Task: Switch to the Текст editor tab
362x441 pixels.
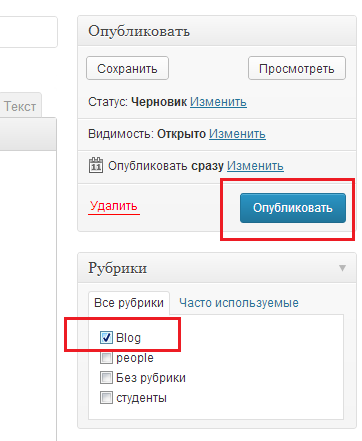Action: (x=20, y=106)
